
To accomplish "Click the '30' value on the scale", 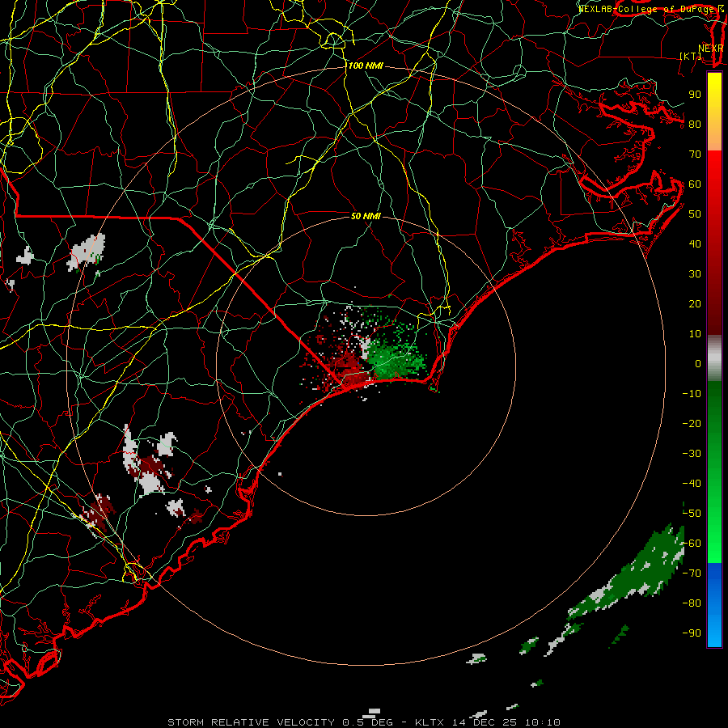I will (695, 274).
